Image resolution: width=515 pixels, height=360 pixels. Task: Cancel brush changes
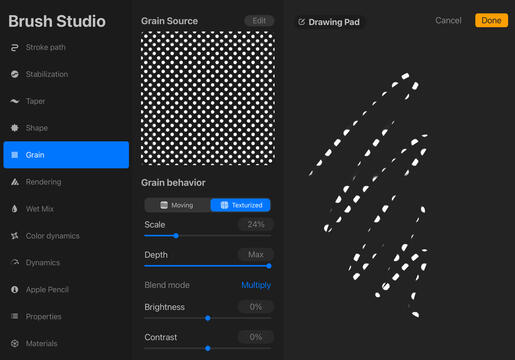click(448, 20)
